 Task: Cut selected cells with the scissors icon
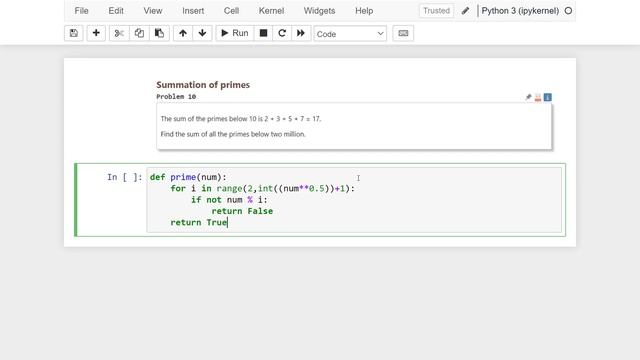pos(119,33)
